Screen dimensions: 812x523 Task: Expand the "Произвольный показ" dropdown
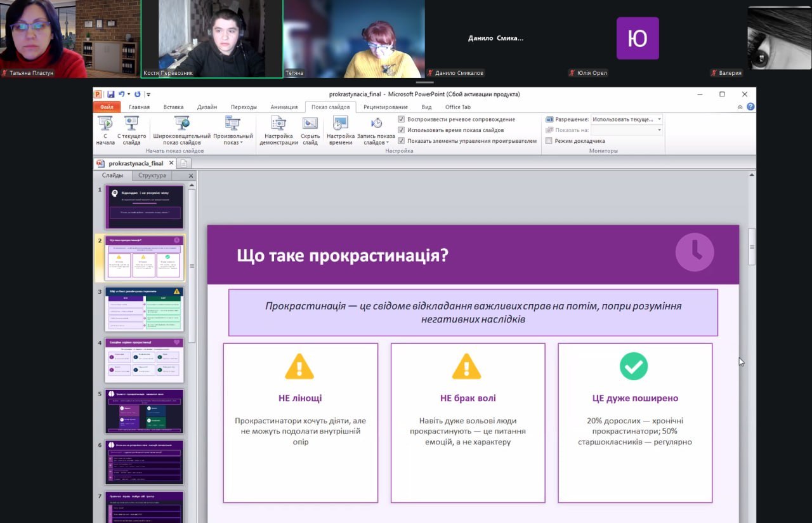pos(233,143)
